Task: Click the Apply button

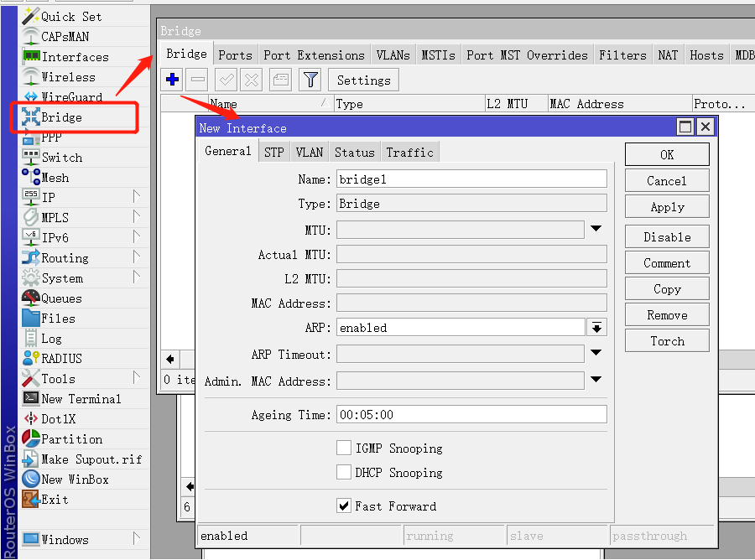Action: [x=667, y=207]
